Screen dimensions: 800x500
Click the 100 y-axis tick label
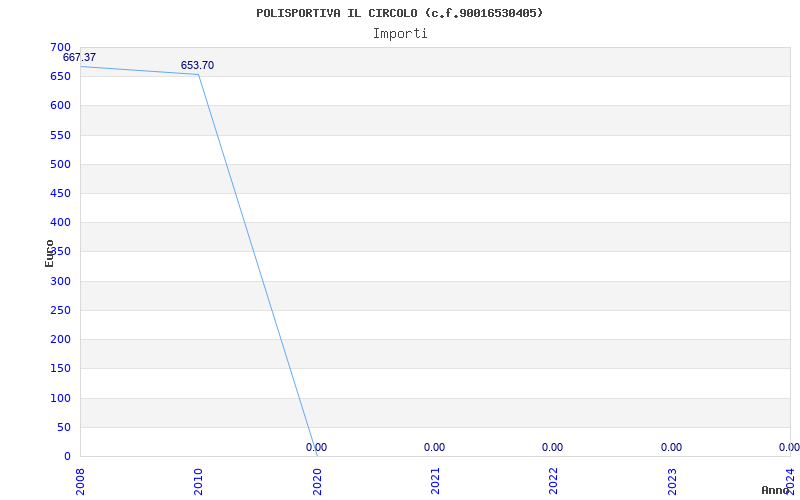(x=60, y=398)
